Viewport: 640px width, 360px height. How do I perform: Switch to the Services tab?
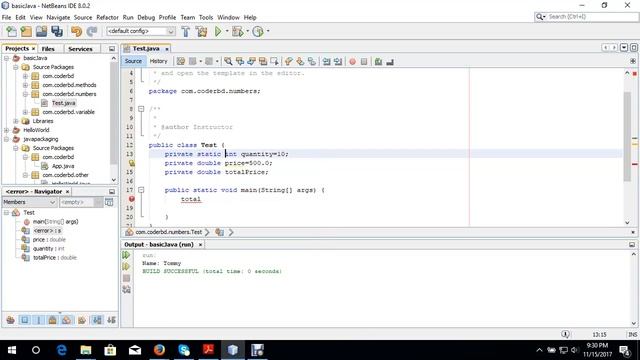[x=80, y=49]
